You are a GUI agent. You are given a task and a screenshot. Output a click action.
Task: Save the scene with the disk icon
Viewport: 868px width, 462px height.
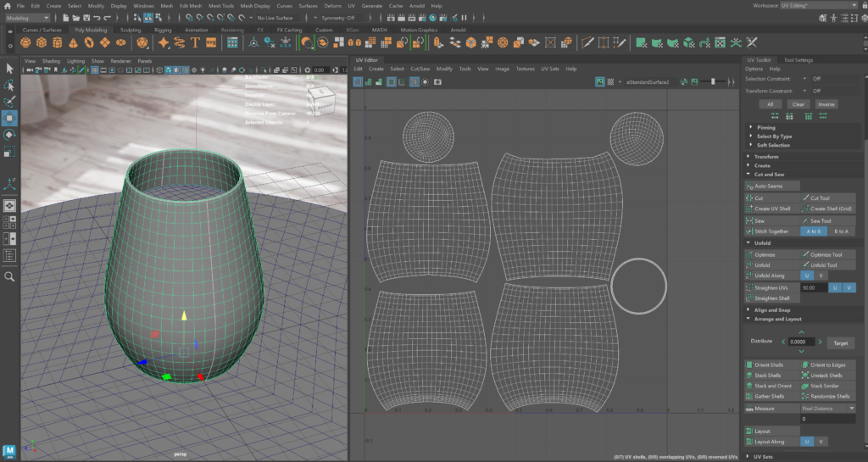86,18
